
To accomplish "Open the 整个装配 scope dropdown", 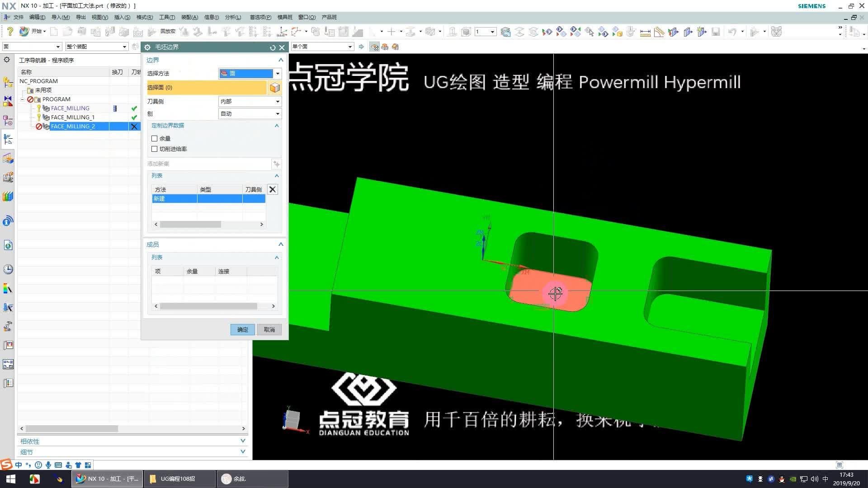I will [x=97, y=47].
